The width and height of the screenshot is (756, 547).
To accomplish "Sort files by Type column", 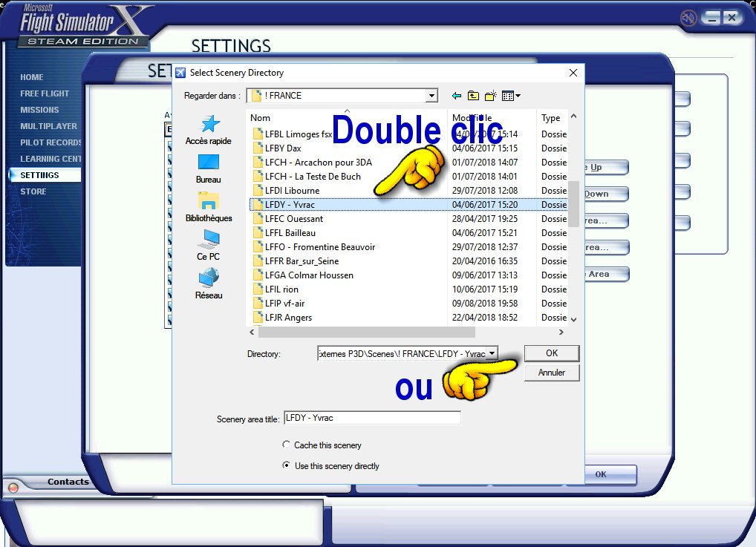I will pos(552,117).
